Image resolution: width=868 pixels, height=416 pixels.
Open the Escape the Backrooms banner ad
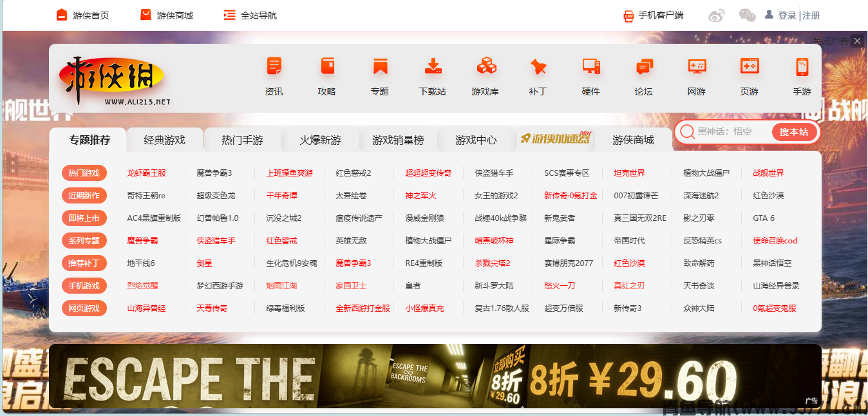435,376
